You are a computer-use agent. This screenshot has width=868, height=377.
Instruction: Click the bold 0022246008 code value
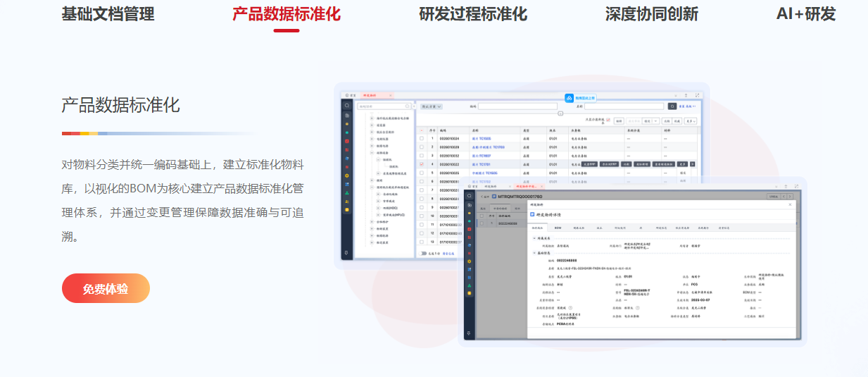[x=567, y=261]
